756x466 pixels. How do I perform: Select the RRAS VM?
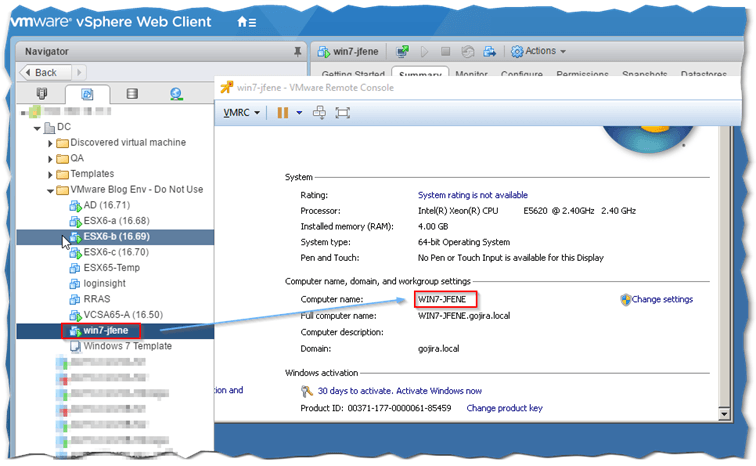[x=96, y=299]
